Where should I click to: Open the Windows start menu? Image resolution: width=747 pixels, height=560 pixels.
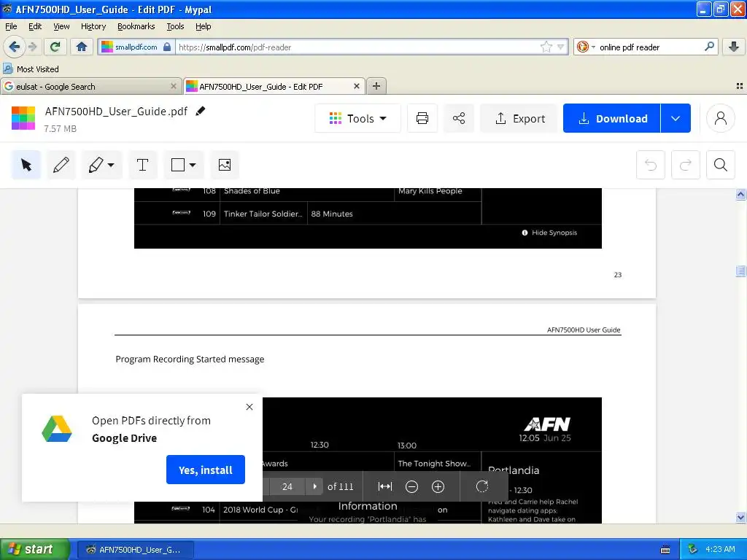coord(35,550)
